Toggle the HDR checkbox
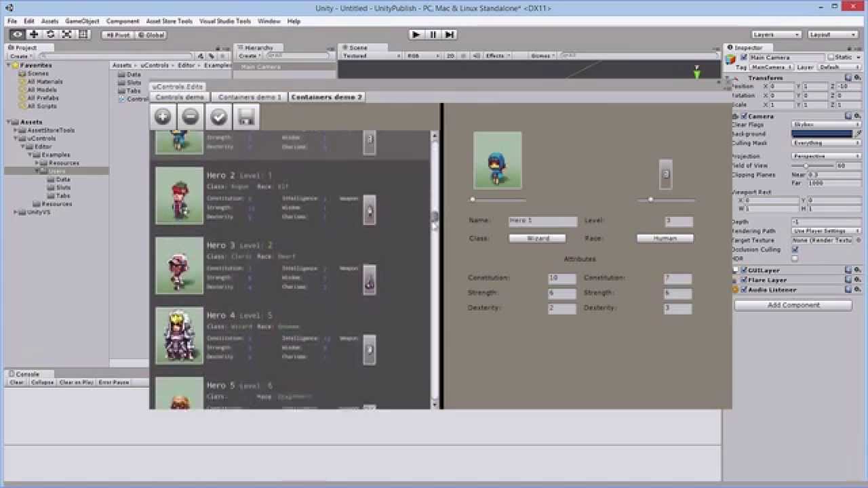The height and width of the screenshot is (488, 868). tap(795, 258)
